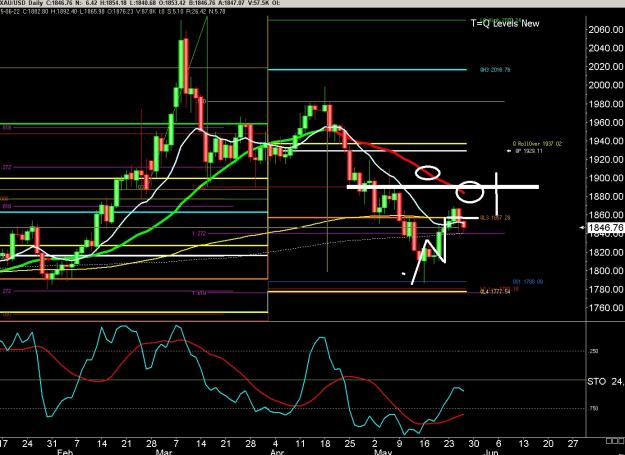This screenshot has height=455, width=625.
Task: Click the 1860.00 price axis label
Action: 605,215
